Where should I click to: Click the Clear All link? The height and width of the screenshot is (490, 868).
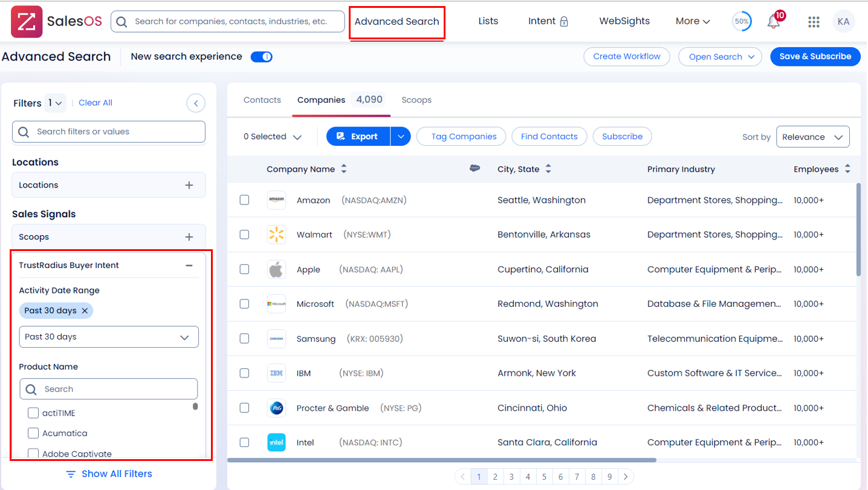(x=96, y=103)
